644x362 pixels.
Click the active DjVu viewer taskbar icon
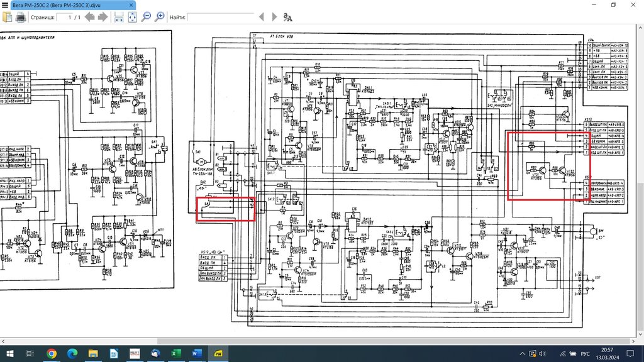(218, 353)
